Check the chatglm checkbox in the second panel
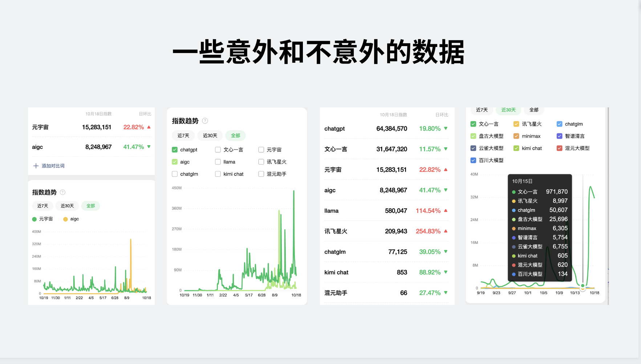 click(x=175, y=174)
